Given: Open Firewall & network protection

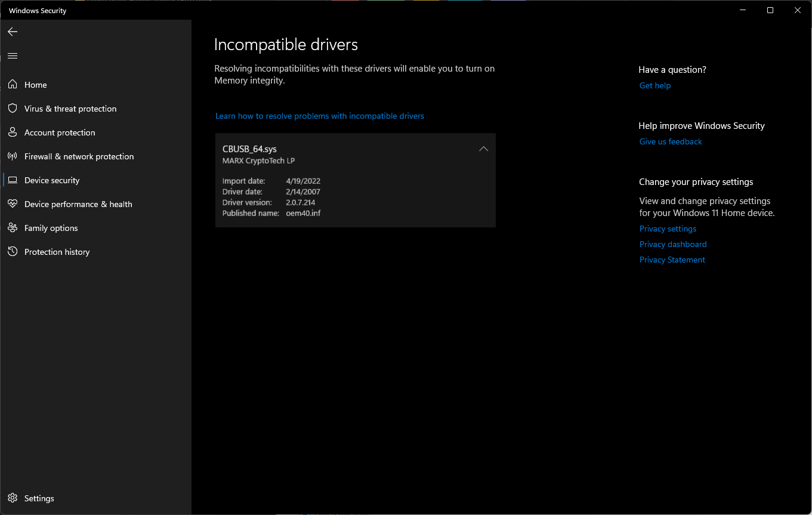Looking at the screenshot, I should pos(79,156).
